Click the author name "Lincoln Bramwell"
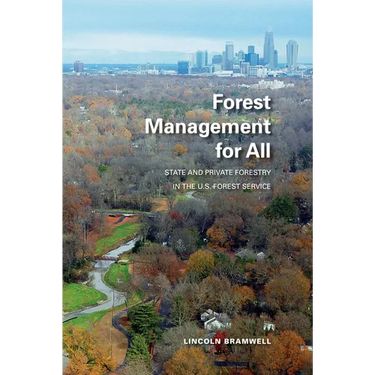This screenshot has width=375, height=375. coord(228,341)
